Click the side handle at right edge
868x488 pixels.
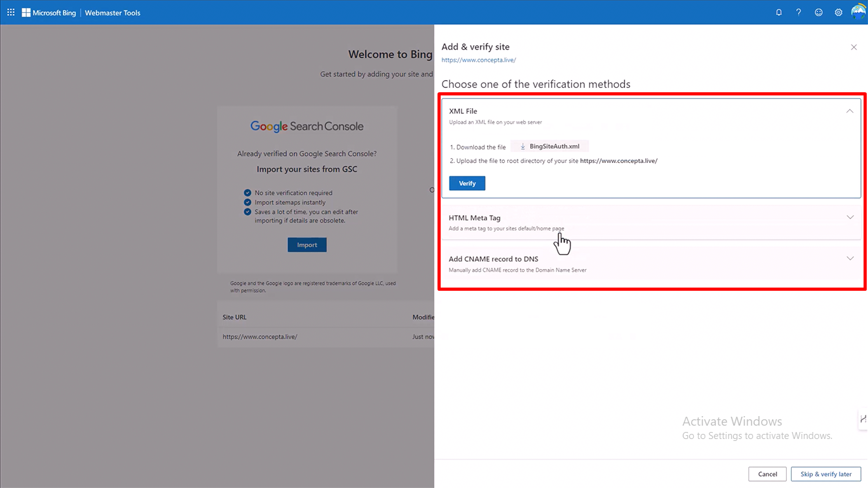tap(863, 418)
